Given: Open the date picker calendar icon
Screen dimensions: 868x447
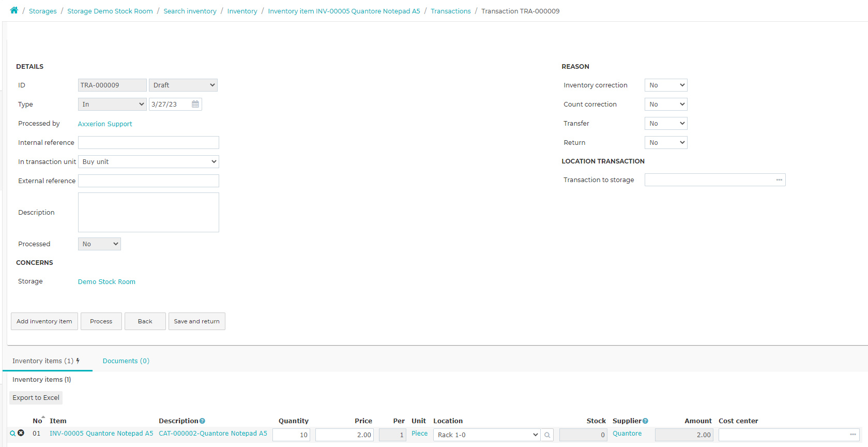Looking at the screenshot, I should click(195, 104).
